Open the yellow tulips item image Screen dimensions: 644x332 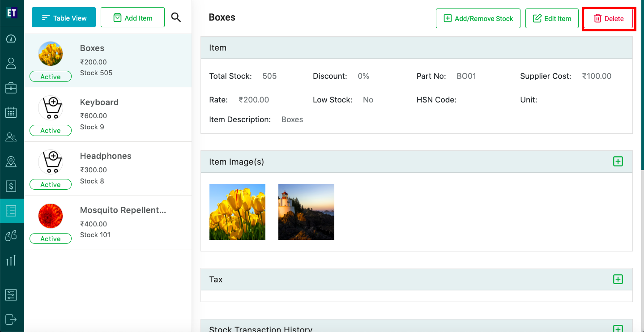237,212
